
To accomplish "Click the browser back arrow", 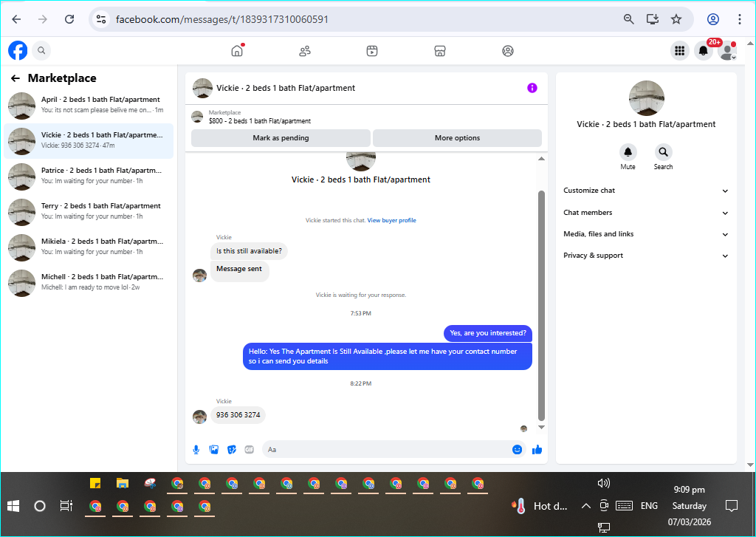I will click(x=16, y=19).
